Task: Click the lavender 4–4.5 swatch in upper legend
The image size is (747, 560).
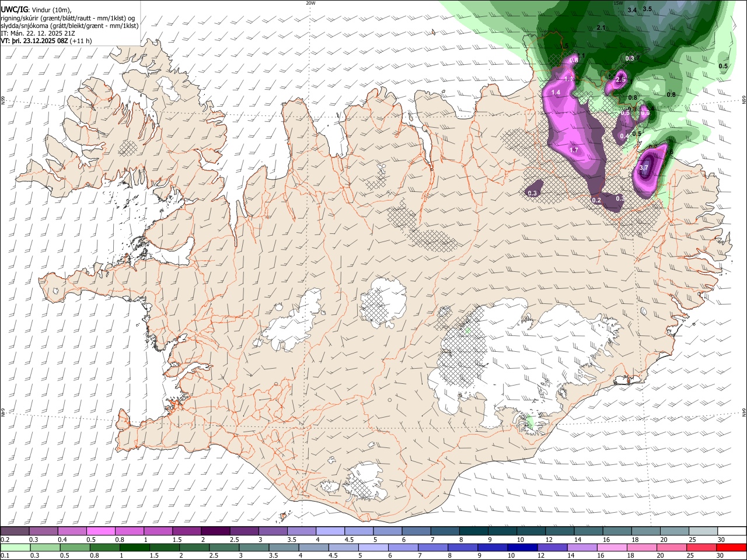Action: 330,531
